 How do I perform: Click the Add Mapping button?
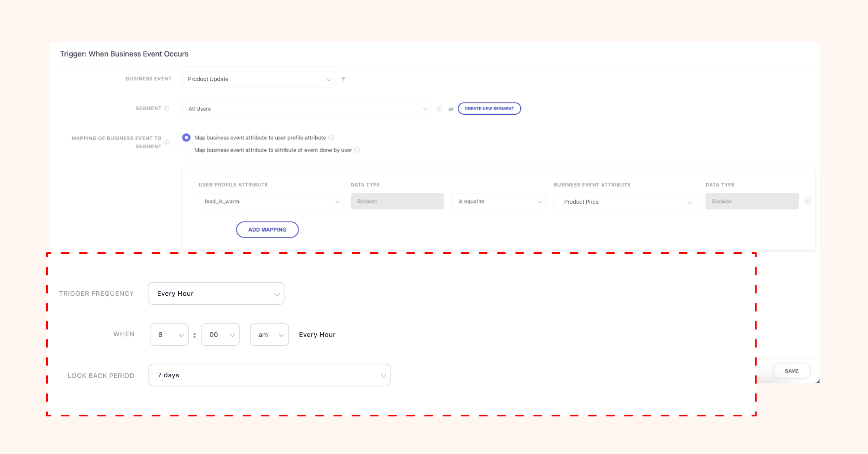267,230
